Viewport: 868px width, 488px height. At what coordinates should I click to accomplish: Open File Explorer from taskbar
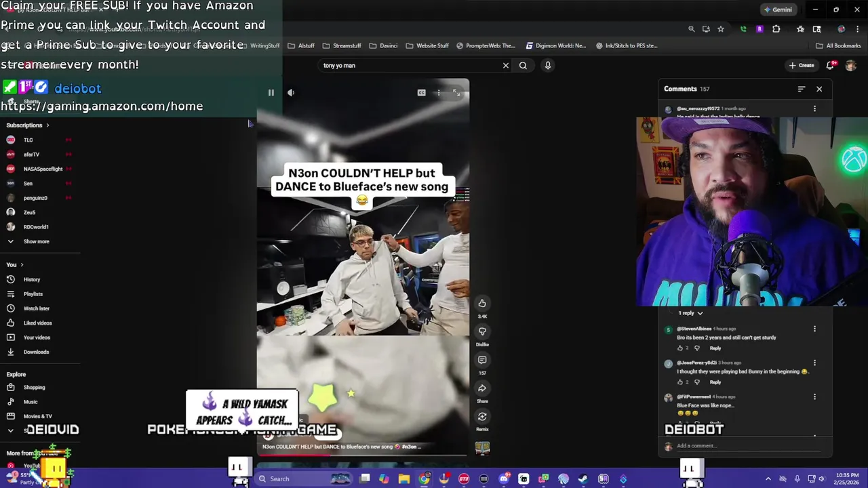[x=404, y=479]
